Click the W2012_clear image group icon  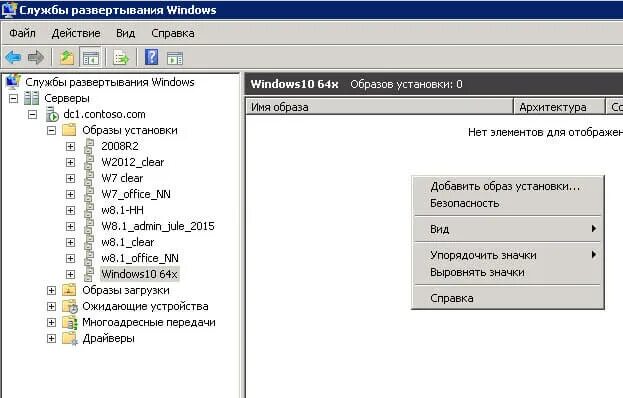pyautogui.click(x=89, y=162)
